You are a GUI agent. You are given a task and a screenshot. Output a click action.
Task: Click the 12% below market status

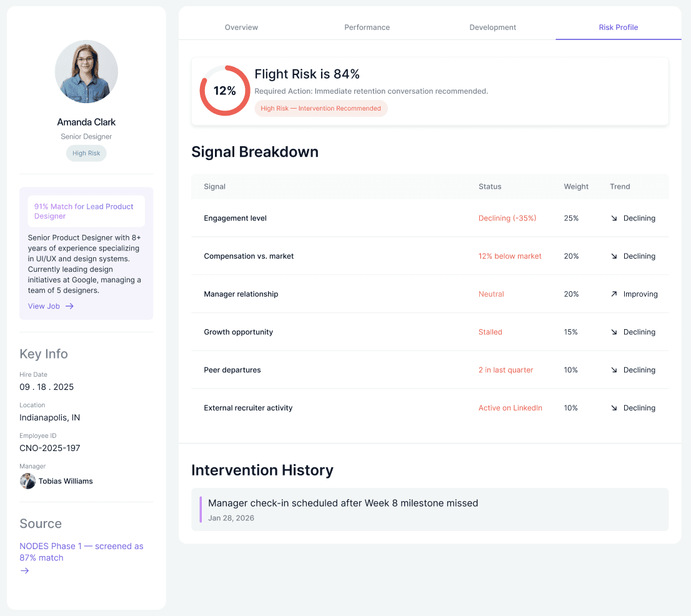coord(510,256)
